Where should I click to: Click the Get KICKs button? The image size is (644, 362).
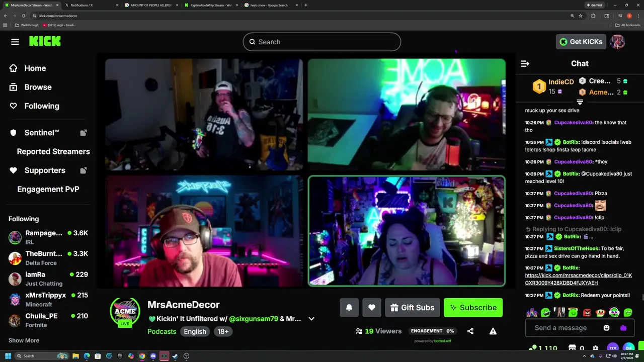(581, 42)
